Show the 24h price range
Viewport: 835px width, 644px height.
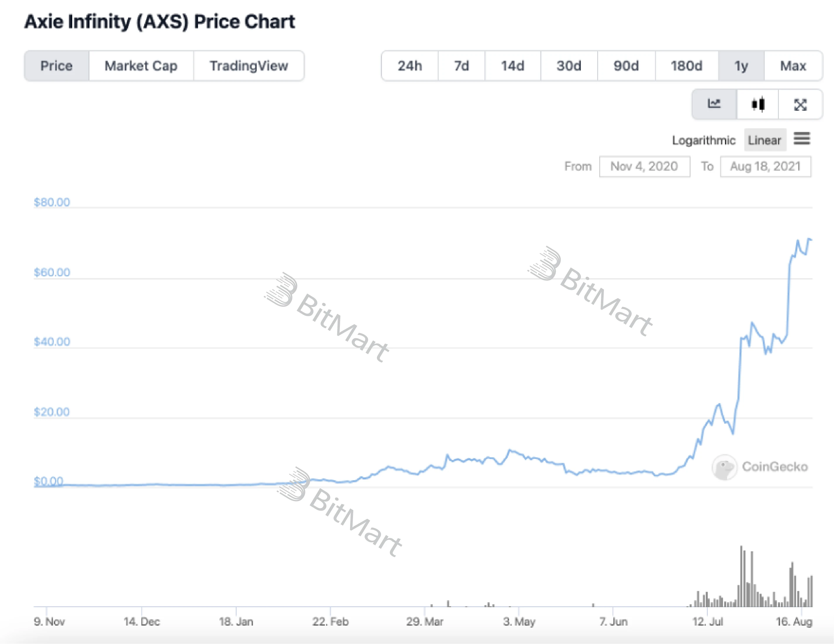click(409, 66)
